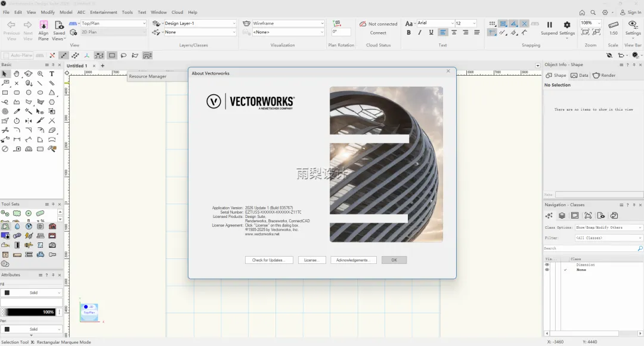
Task: Open the Navigation Sheet Layers tab icon
Action: pyautogui.click(x=575, y=216)
